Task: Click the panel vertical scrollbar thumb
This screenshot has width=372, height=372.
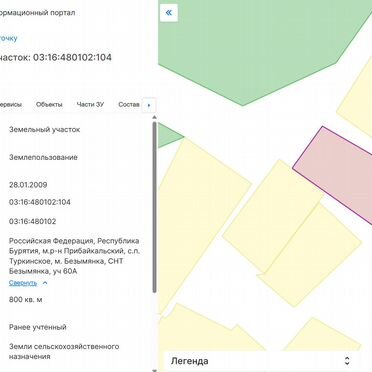Action: pos(154,207)
